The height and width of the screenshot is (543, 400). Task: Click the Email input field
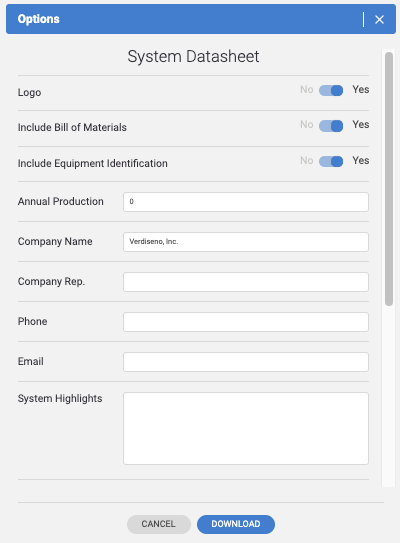click(x=246, y=362)
